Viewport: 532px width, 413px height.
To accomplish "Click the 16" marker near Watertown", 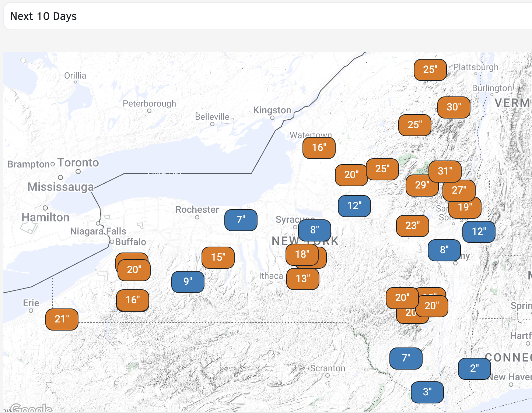I will (319, 148).
